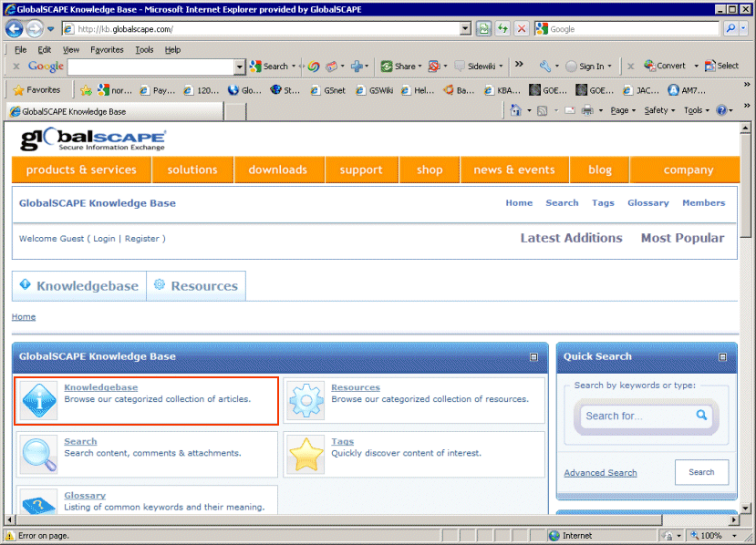
Task: Click the GSWiki favorites bar shortcut
Action: (x=375, y=90)
